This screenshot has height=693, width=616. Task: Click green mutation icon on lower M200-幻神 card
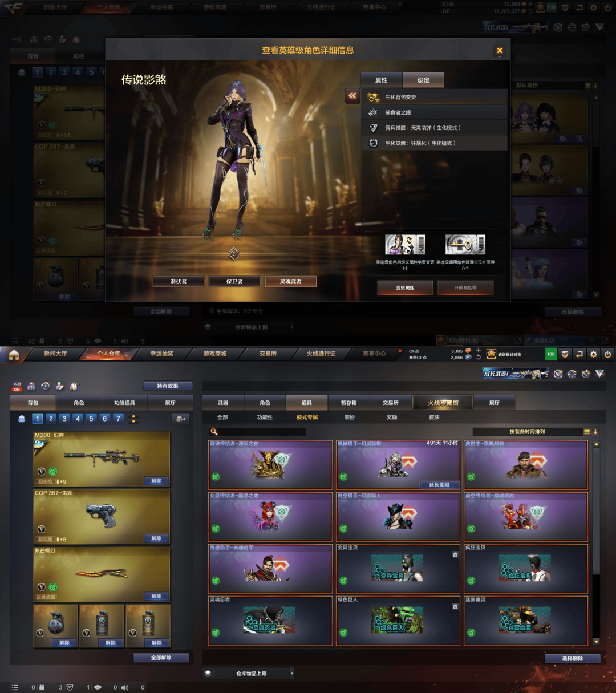click(x=53, y=472)
